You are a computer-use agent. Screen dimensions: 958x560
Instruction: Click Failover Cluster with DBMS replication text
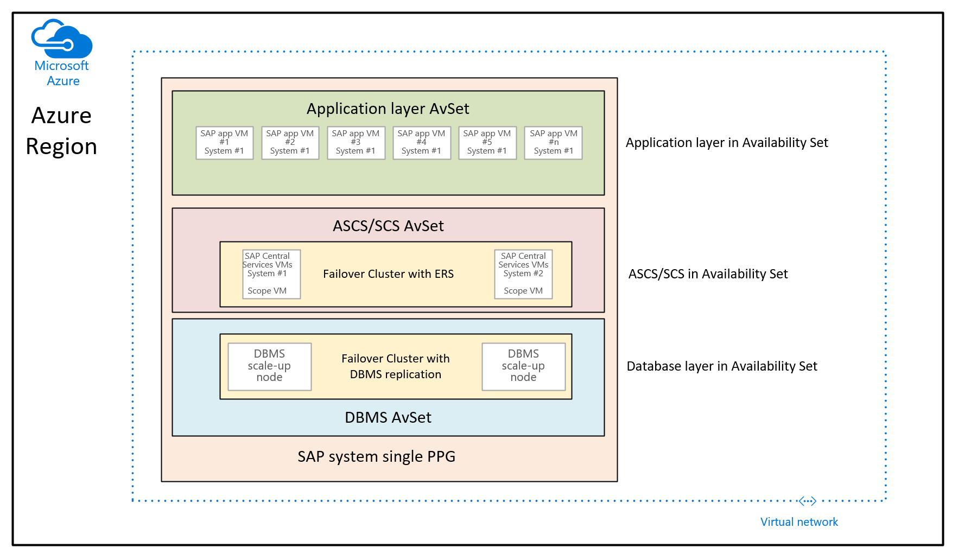[396, 366]
